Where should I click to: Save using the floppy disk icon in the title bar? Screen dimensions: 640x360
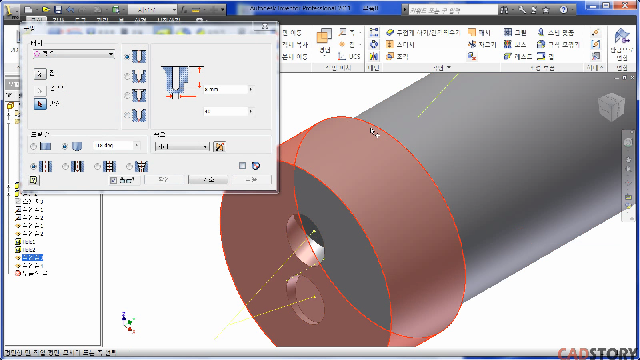[58, 9]
